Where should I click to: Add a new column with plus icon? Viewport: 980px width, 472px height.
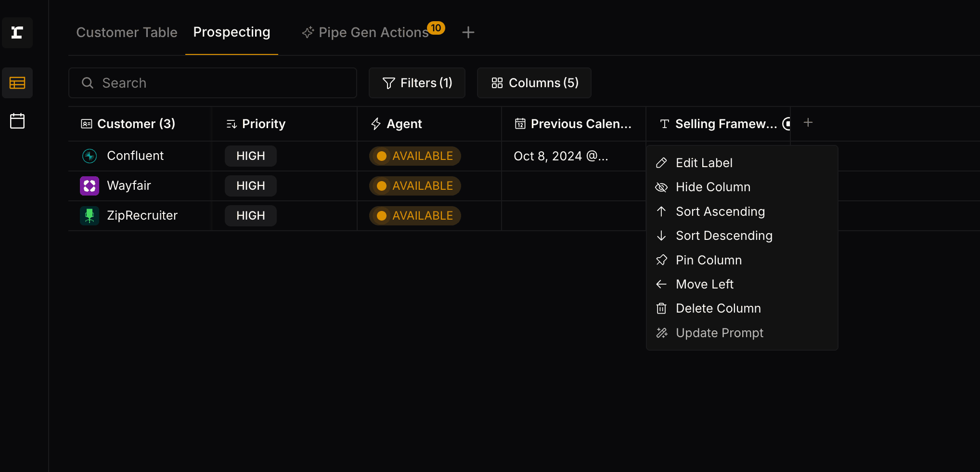(808, 123)
